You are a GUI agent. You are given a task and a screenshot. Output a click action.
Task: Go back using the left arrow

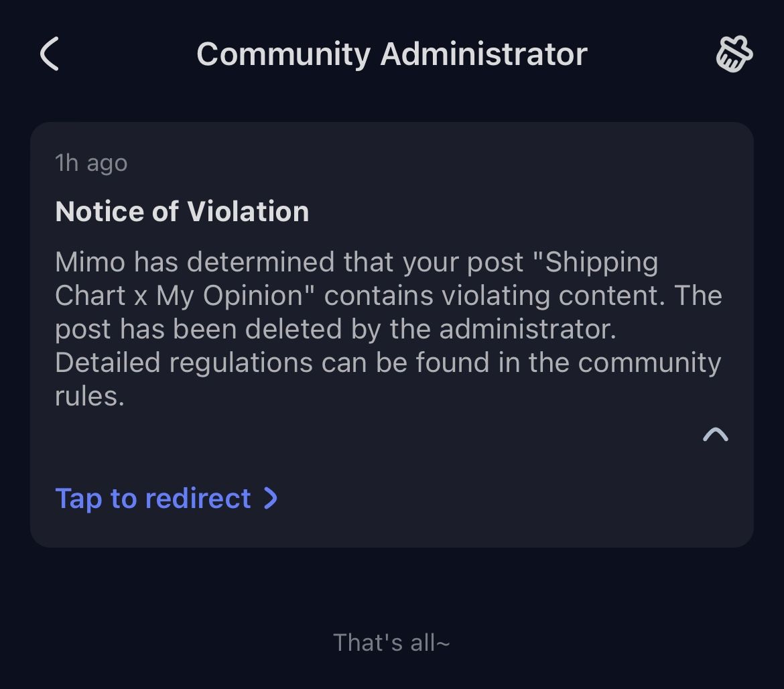click(50, 54)
